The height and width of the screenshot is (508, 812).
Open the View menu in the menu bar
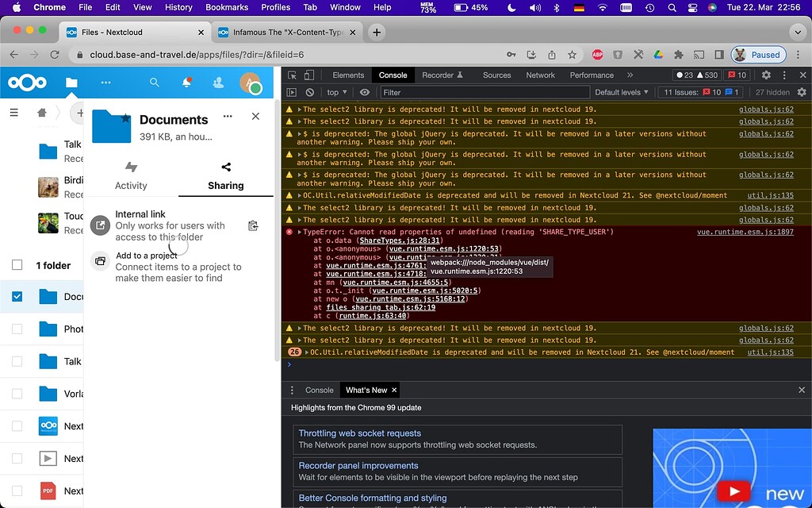(142, 7)
